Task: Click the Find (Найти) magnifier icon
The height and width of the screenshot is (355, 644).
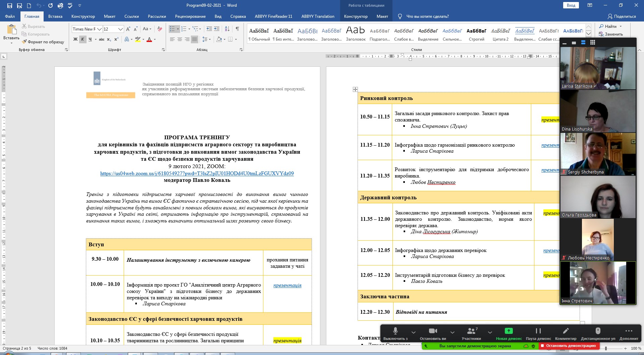Action: coord(601,26)
